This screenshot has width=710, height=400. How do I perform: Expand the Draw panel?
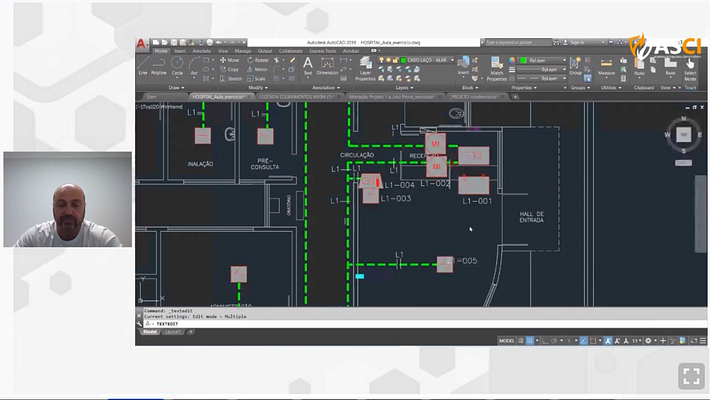point(176,88)
